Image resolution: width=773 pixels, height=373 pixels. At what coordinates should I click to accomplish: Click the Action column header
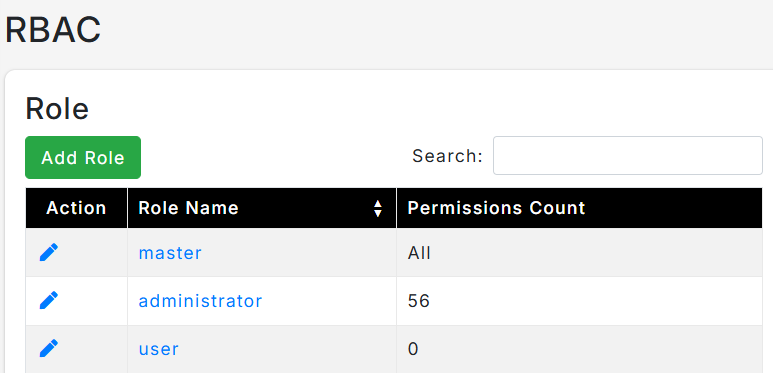click(x=76, y=208)
